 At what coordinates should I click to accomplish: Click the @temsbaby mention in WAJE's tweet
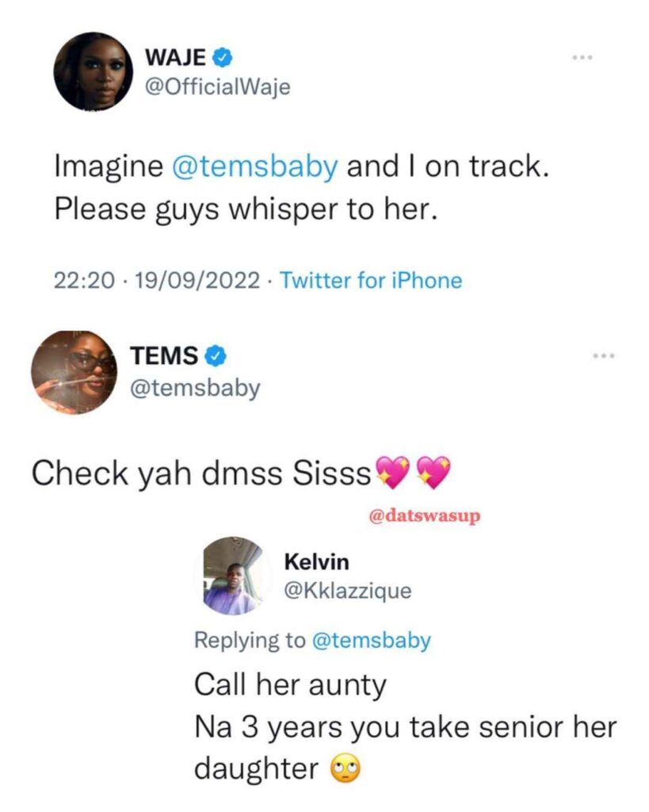[x=254, y=168]
